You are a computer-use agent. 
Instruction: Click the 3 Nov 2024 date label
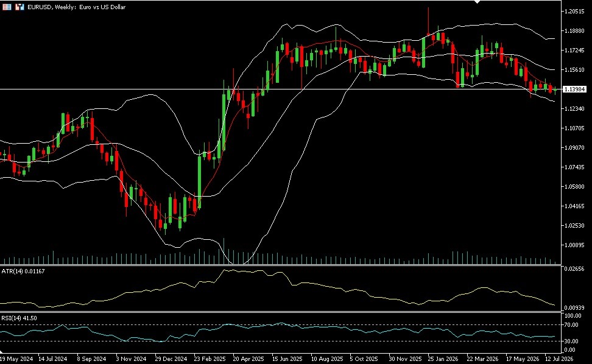(131, 359)
